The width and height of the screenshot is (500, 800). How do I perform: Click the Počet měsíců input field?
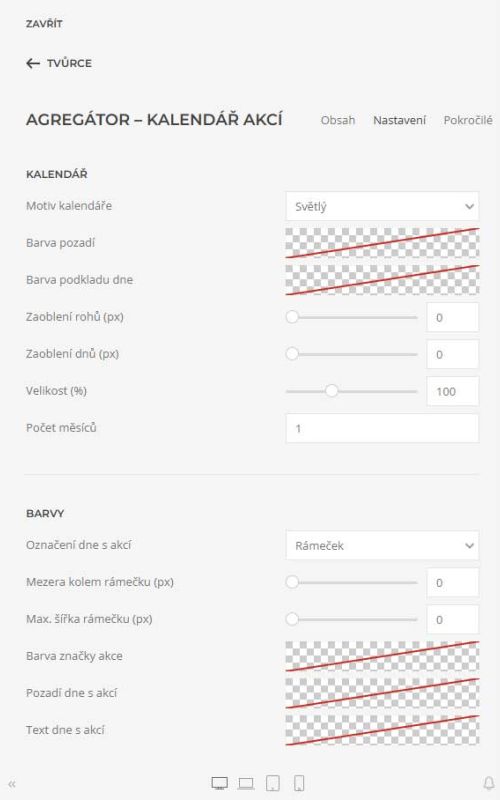pyautogui.click(x=382, y=428)
